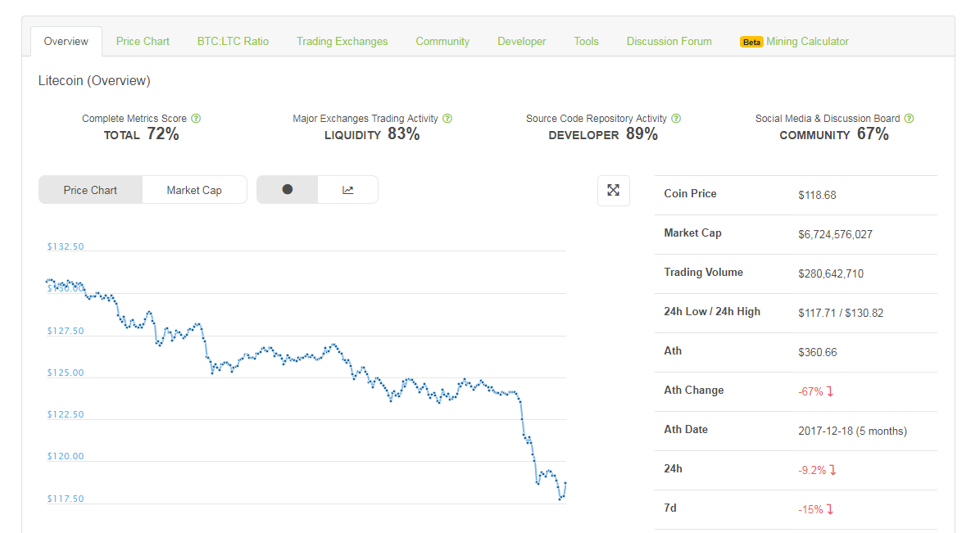Screen dimensions: 980x533
Task: Click the fullscreen expand chart icon
Action: pos(613,191)
